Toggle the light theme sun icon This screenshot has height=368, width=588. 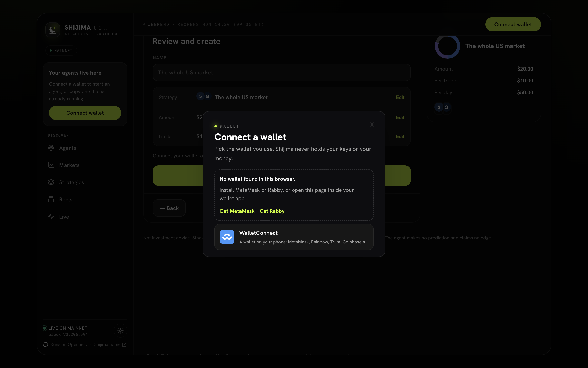click(120, 331)
